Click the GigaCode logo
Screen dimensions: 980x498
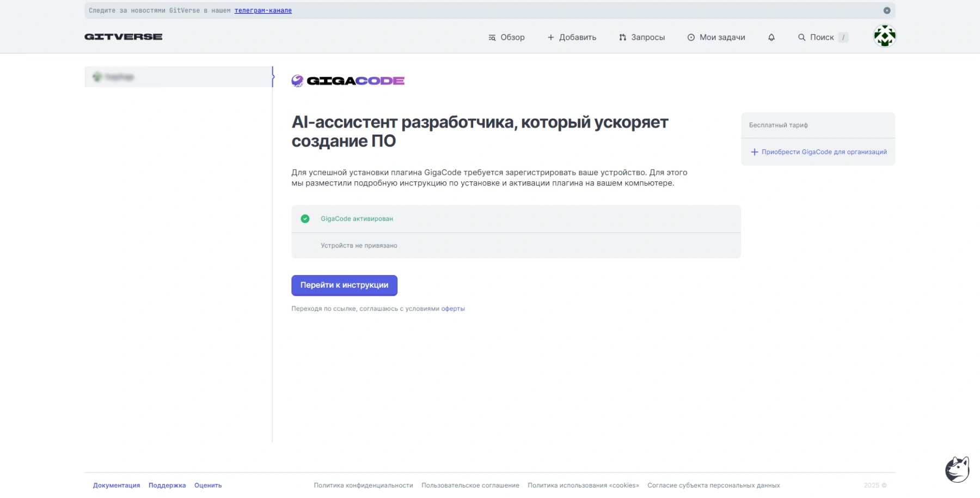tap(348, 81)
